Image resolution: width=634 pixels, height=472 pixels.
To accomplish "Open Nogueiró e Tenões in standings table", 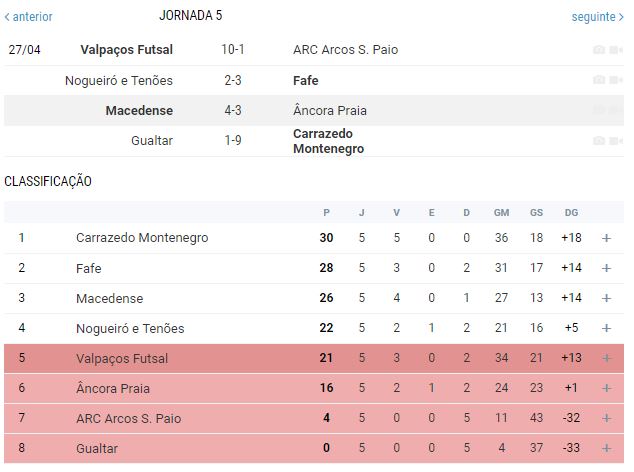I will 130,328.
